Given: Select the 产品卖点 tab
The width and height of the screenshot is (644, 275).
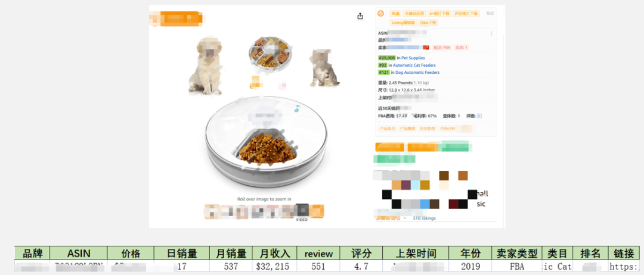Looking at the screenshot, I should [387, 129].
